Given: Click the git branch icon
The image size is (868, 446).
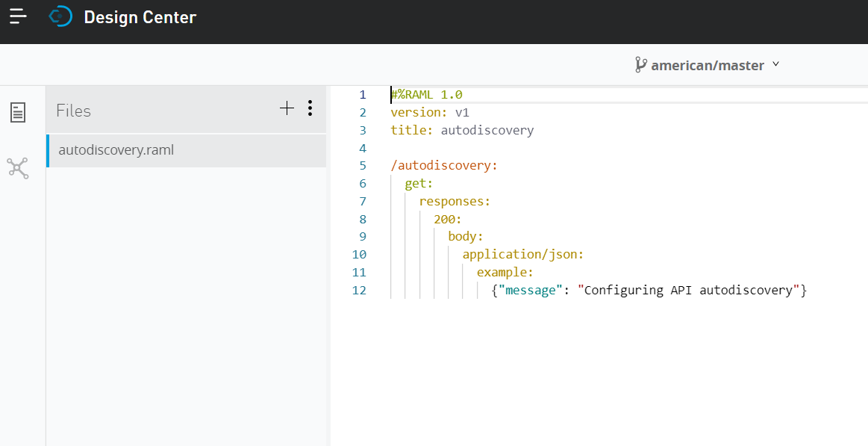Looking at the screenshot, I should tap(640, 65).
